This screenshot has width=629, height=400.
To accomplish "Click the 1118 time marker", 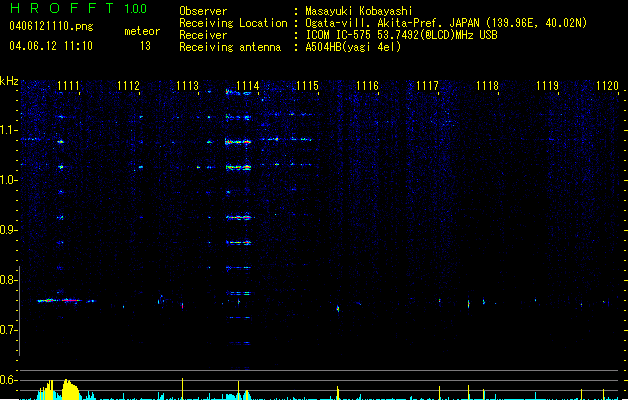I will (487, 86).
